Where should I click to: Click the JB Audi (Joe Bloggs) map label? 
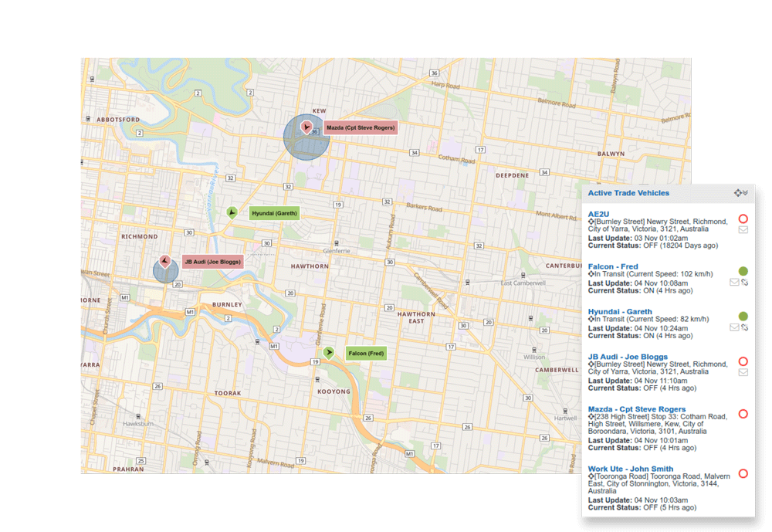point(213,262)
